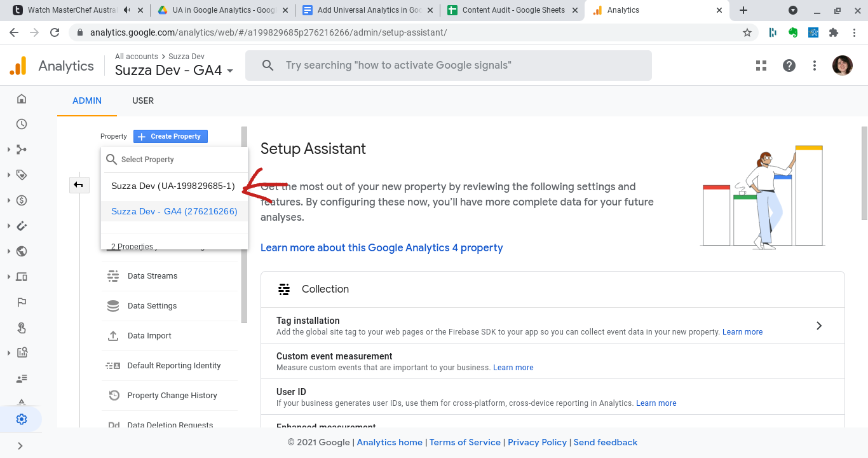Switch to UA in Google Analytics Drive tab
Screen dimensions: 868x458
(x=222, y=10)
